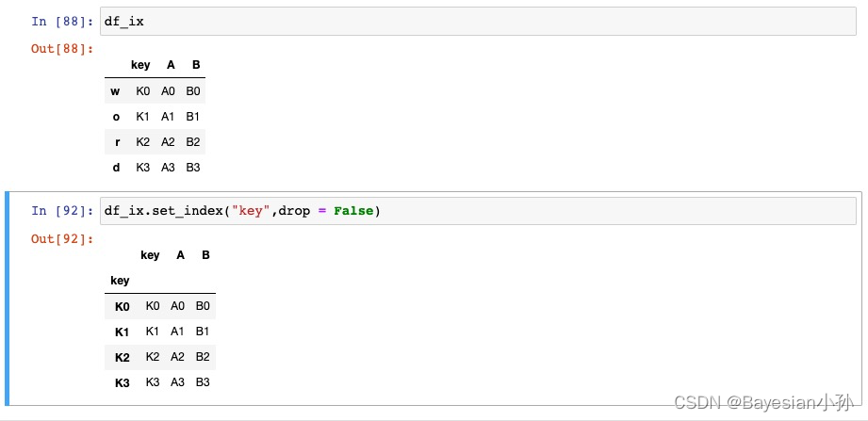Screen dimensions: 868x421
Task: Click cell K3 in row d
Action: point(143,168)
